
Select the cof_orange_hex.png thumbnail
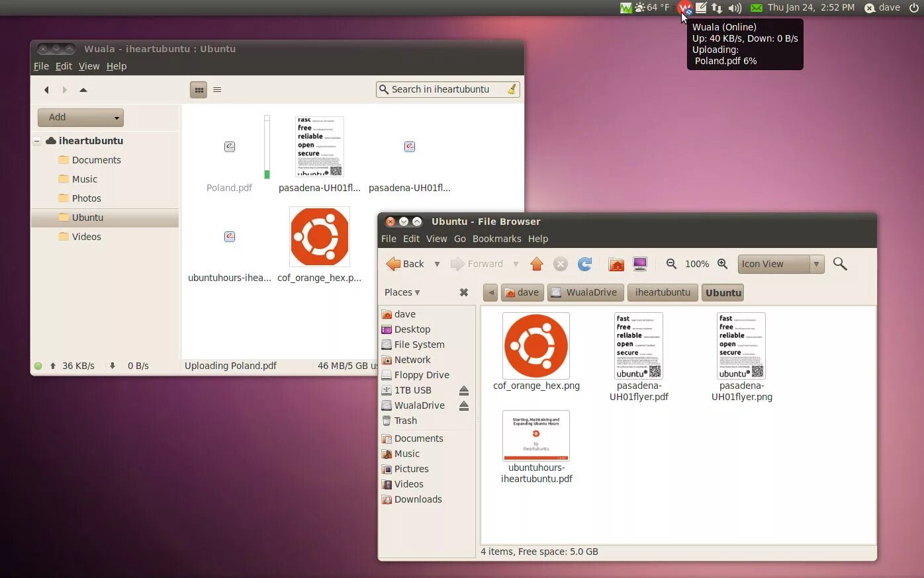pyautogui.click(x=535, y=345)
